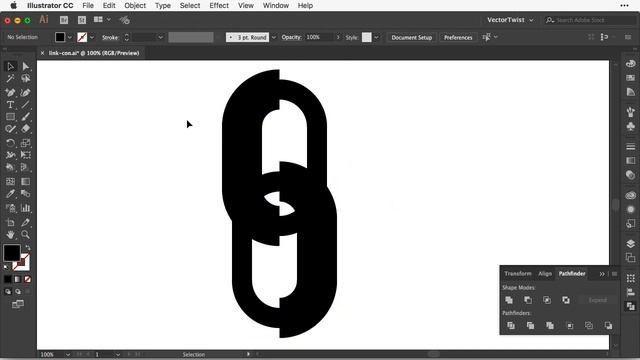Viewport: 640px width, 360px height.
Task: Select the Selection tool (black arrow)
Action: (x=10, y=66)
